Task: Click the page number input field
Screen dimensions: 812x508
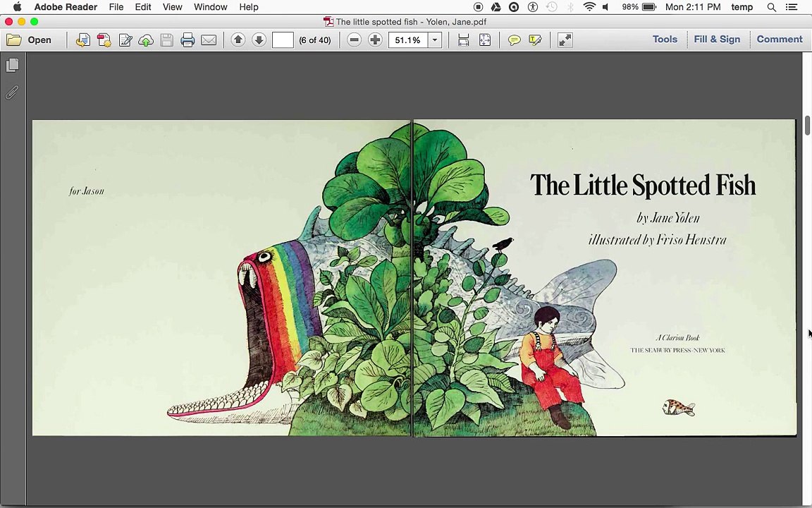Action: pos(283,40)
